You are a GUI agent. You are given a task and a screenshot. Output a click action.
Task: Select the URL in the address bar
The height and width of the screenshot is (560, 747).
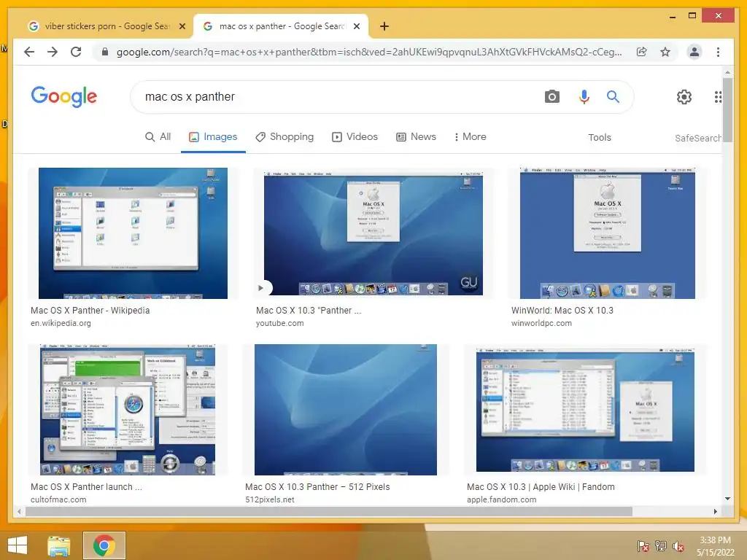(368, 52)
